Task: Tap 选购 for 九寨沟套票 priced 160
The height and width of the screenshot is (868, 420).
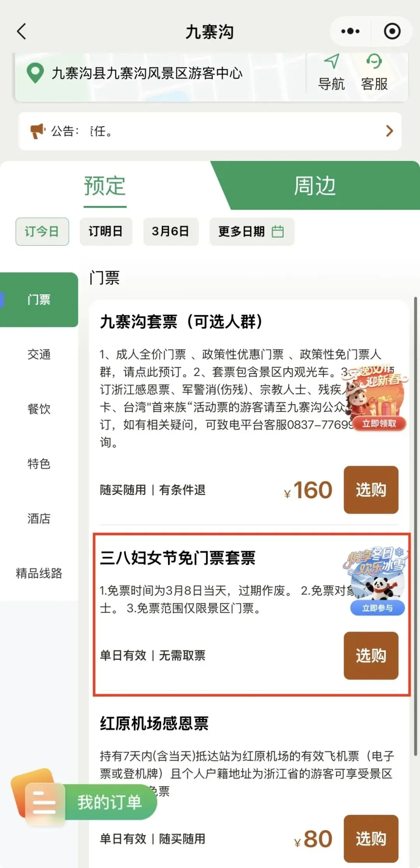Action: 371,490
